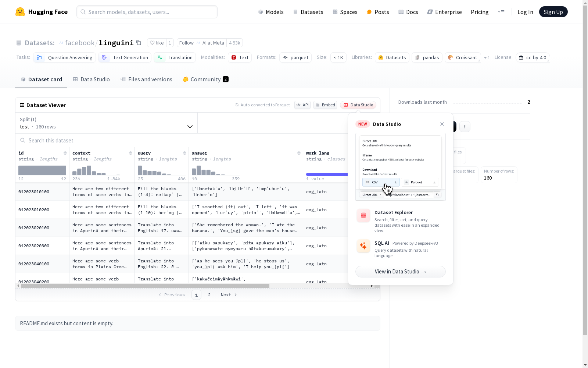Click the page's vertical scrollbar

coord(585,171)
